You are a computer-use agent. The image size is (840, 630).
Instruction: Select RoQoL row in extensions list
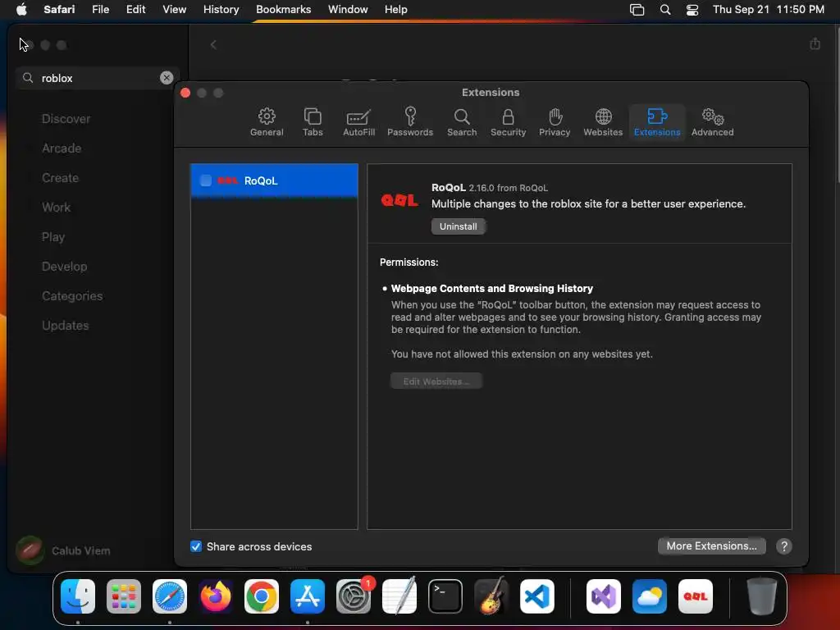274,180
